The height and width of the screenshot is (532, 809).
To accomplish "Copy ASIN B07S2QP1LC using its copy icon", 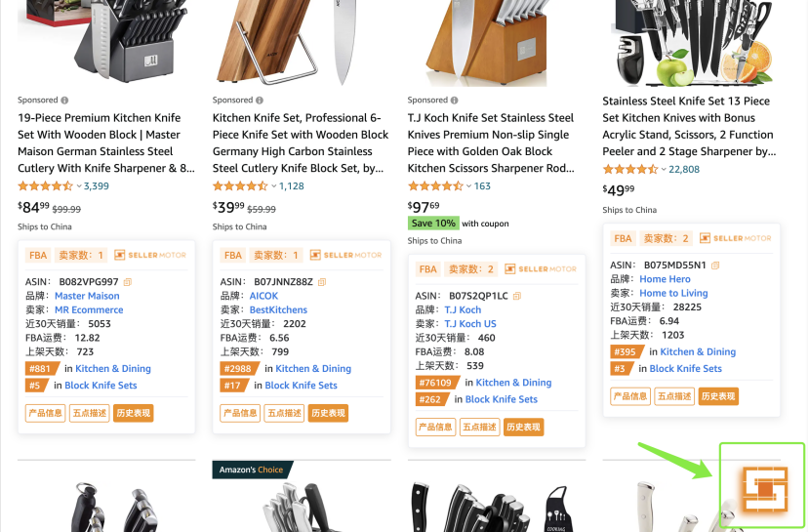I will pos(517,296).
